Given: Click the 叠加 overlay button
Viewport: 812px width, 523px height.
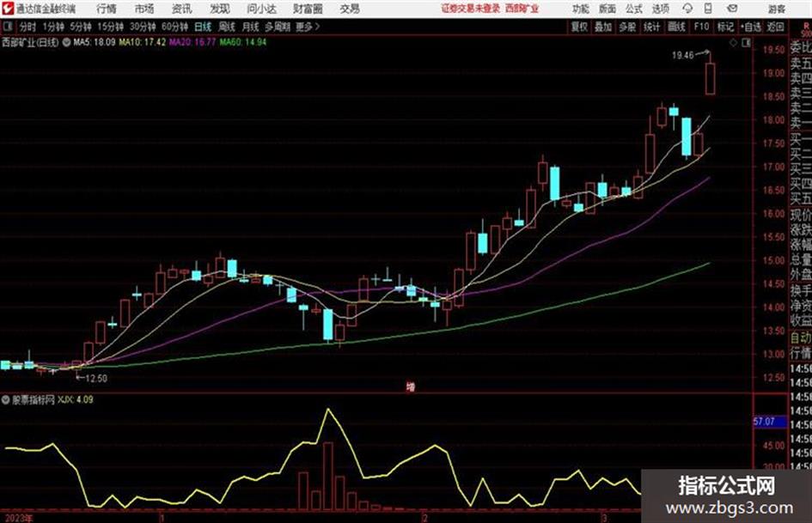Looking at the screenshot, I should click(603, 27).
